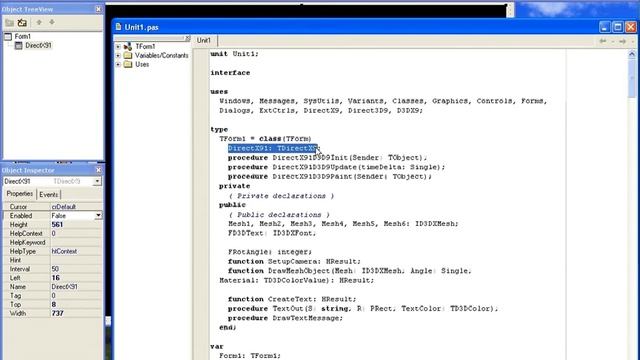Close the Object TreeView panel

tap(98, 9)
